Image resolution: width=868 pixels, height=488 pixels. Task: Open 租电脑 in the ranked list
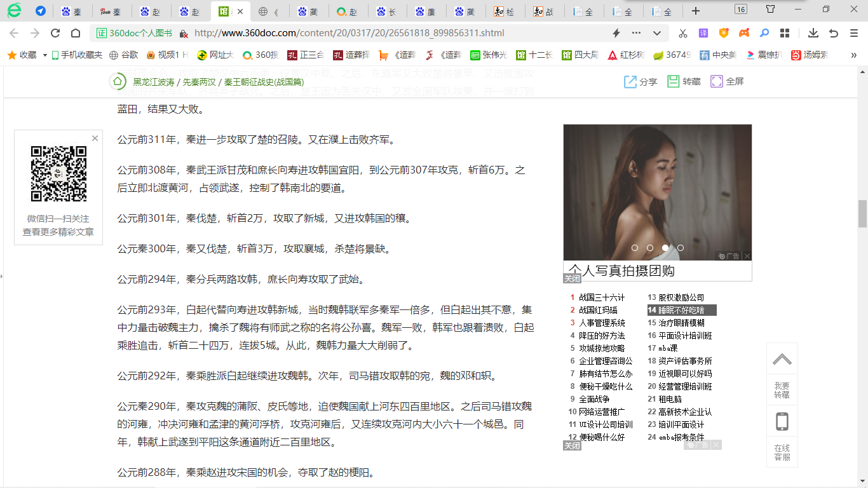click(x=670, y=399)
